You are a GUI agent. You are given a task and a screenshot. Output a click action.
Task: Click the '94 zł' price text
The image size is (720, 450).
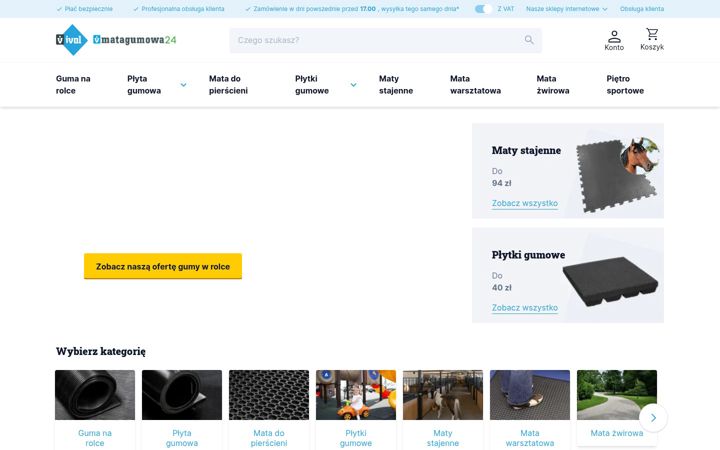coord(501,183)
